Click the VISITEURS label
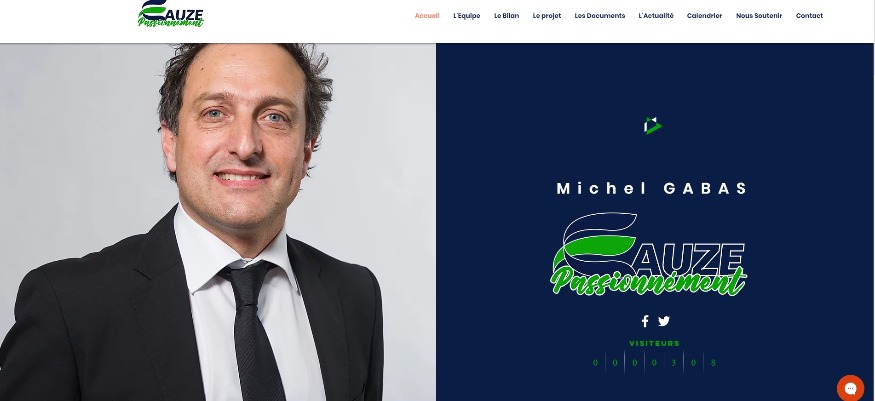Screen dimensions: 875x401 pyautogui.click(x=654, y=344)
